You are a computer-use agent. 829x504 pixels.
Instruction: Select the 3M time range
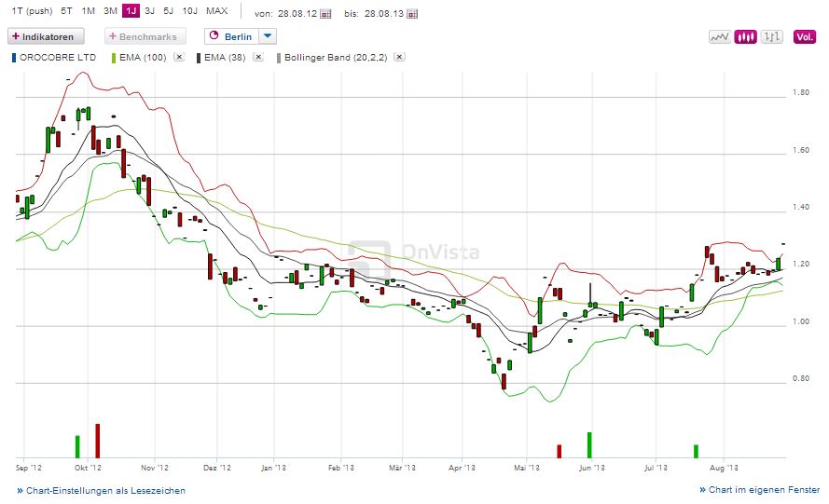coord(109,11)
